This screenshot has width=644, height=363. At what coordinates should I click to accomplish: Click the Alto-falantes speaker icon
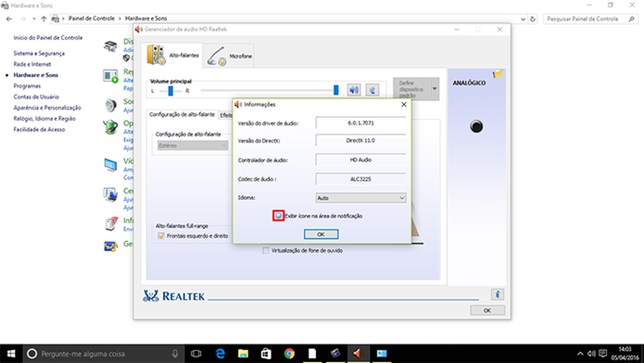(x=156, y=54)
